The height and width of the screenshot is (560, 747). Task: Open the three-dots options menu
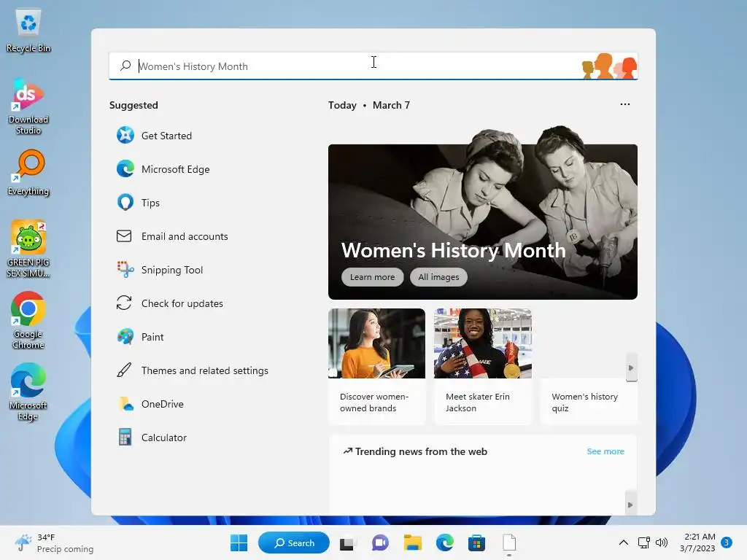pos(625,104)
